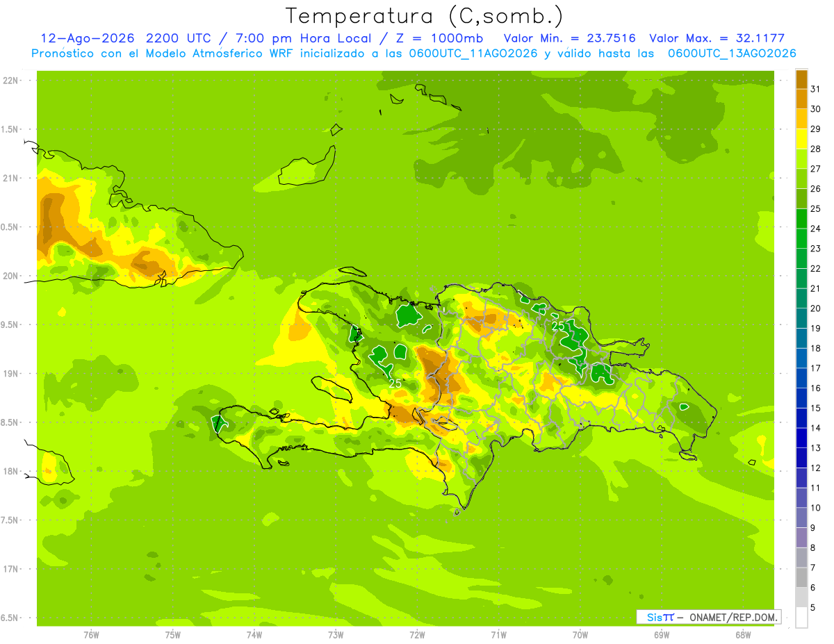Screen dimensions: 834x644
Task: Click the '21N' latitude axis label
Action: pos(10,178)
